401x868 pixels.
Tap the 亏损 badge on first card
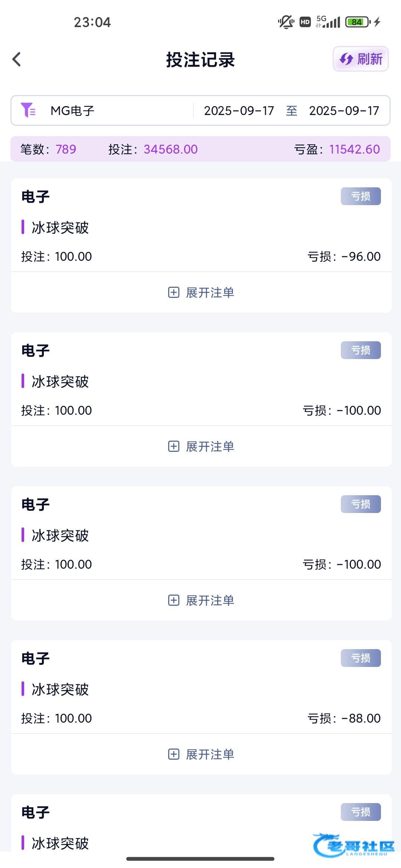tap(361, 196)
